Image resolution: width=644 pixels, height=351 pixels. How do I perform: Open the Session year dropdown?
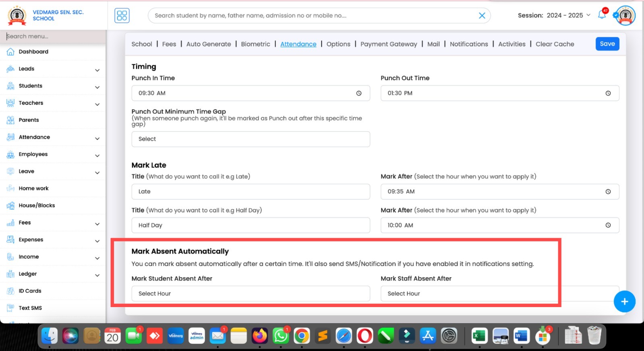click(x=554, y=15)
